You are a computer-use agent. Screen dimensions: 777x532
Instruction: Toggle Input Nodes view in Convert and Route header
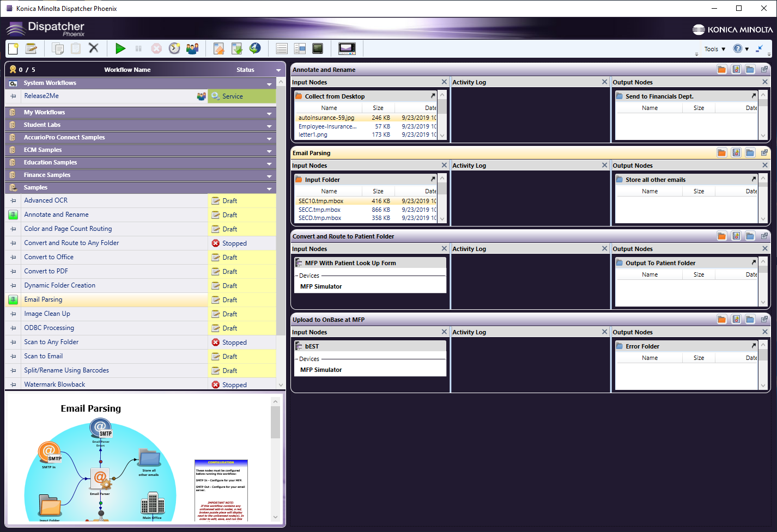click(721, 236)
